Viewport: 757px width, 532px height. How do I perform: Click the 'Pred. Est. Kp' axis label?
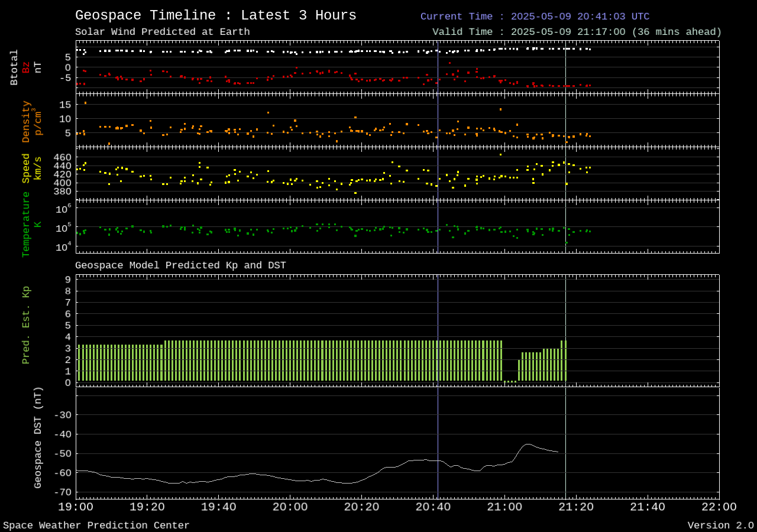pyautogui.click(x=26, y=325)
